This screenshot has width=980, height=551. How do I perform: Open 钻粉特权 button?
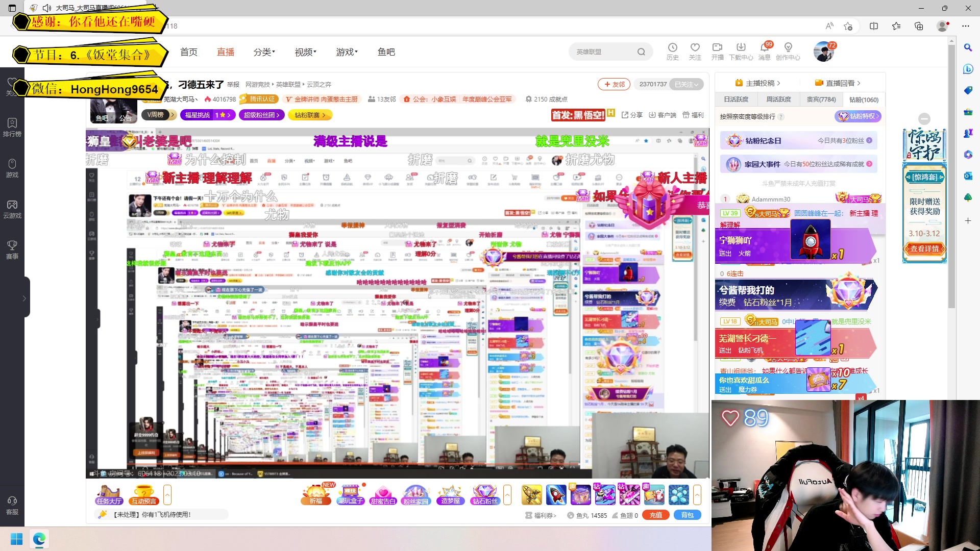859,116
